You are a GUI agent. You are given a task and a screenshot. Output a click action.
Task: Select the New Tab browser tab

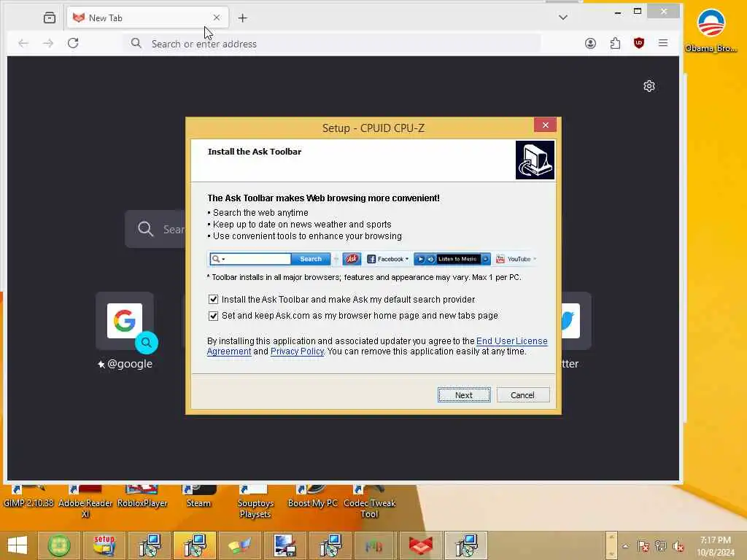147,18
